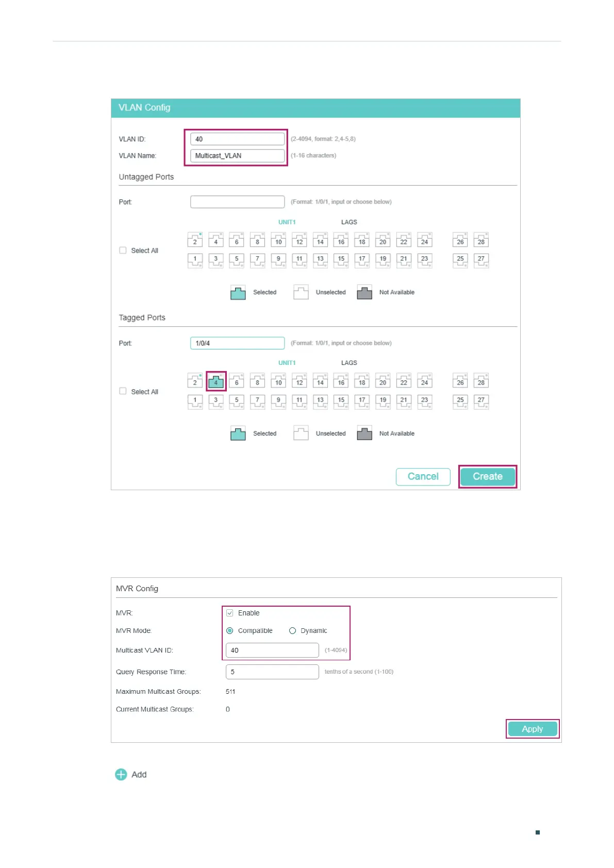Click LAGS label in Untagged Ports
Screen dimensions: 614x868
point(349,222)
